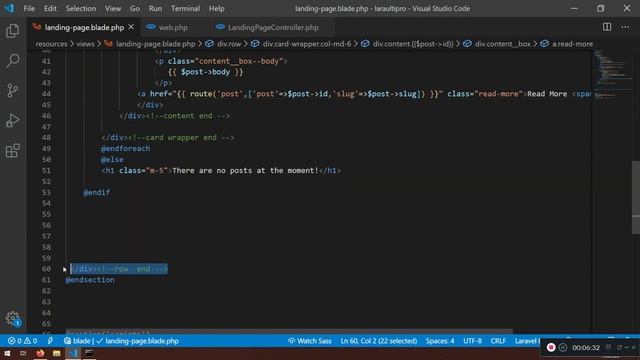640x360 pixels.
Task: Switch to the LandingPageController.php tab
Action: (273, 27)
